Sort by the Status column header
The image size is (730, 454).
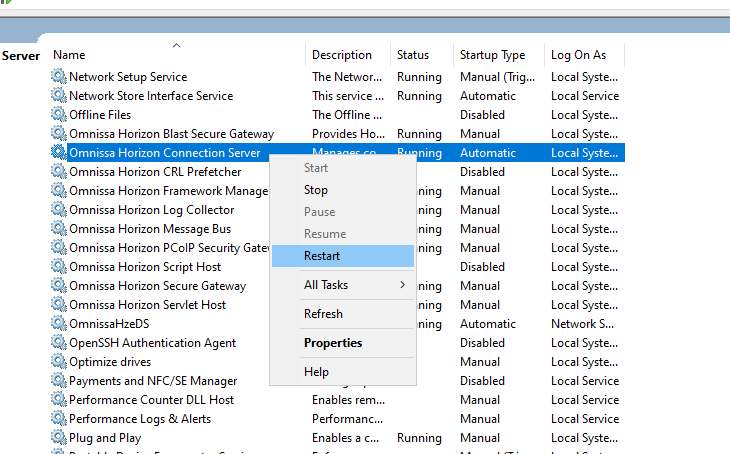tap(413, 55)
